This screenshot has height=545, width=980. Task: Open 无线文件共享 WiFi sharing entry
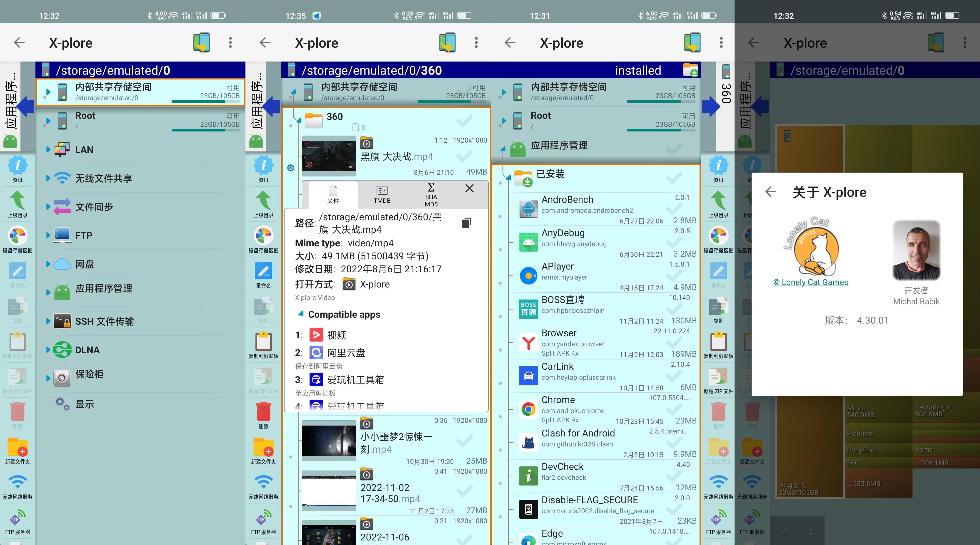[141, 178]
